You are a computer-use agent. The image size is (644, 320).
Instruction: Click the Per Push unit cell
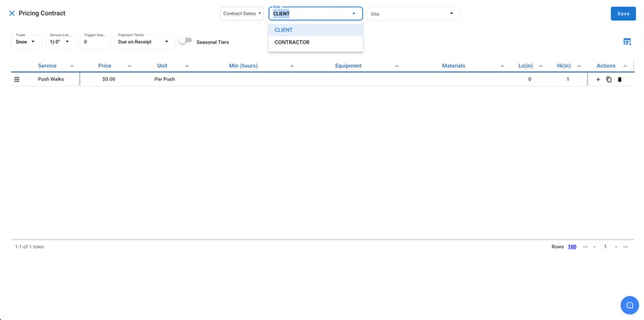(x=165, y=79)
